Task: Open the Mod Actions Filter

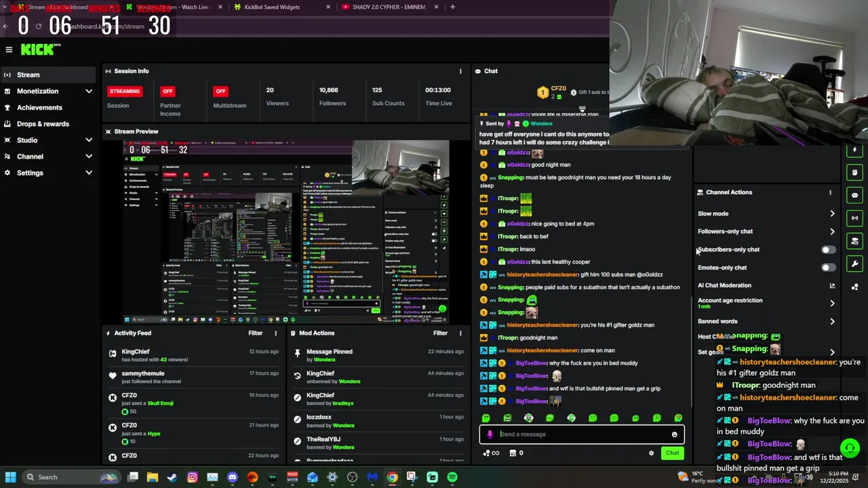Action: [x=441, y=333]
